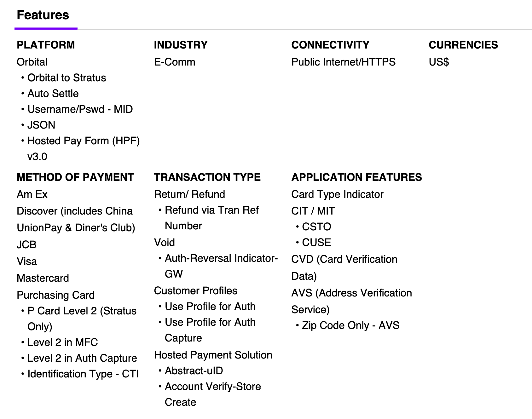Click the US$ currency entry

tap(439, 62)
